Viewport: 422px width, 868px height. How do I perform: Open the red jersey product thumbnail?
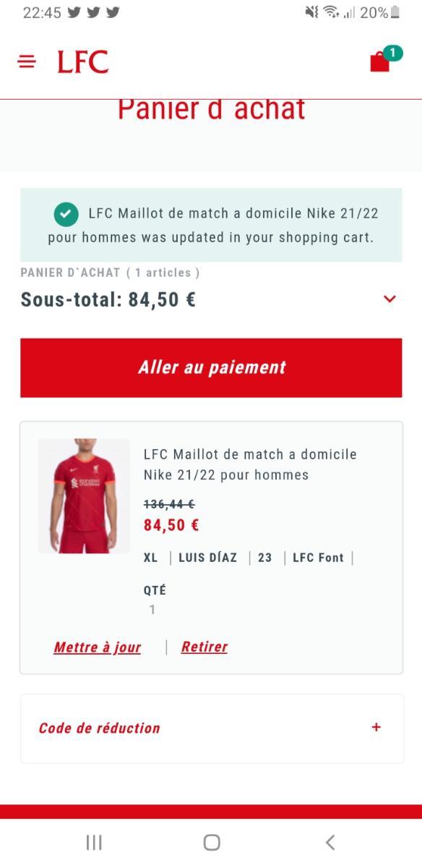click(x=84, y=496)
